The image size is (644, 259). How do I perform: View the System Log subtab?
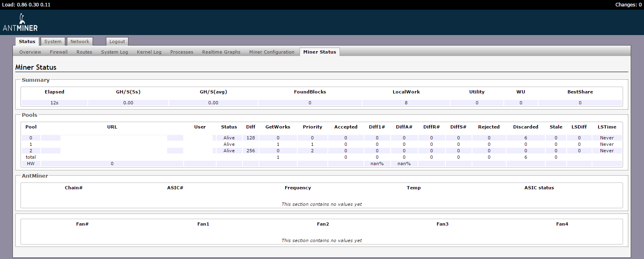[114, 52]
